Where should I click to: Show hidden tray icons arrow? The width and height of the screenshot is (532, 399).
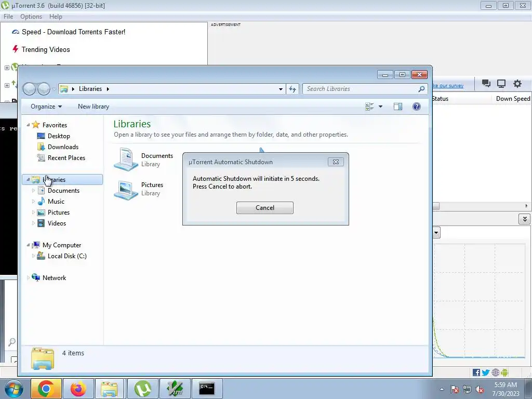pos(442,389)
